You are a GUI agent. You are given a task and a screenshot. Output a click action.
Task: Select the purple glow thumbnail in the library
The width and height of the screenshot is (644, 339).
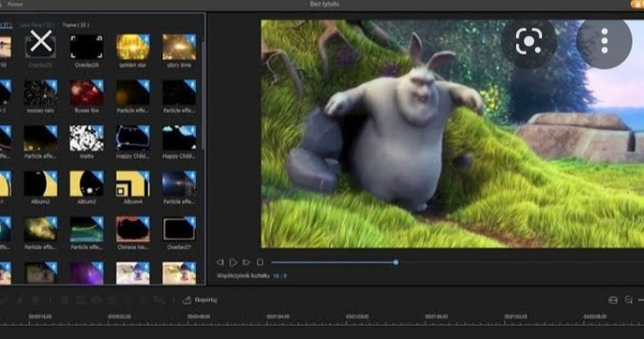click(87, 274)
